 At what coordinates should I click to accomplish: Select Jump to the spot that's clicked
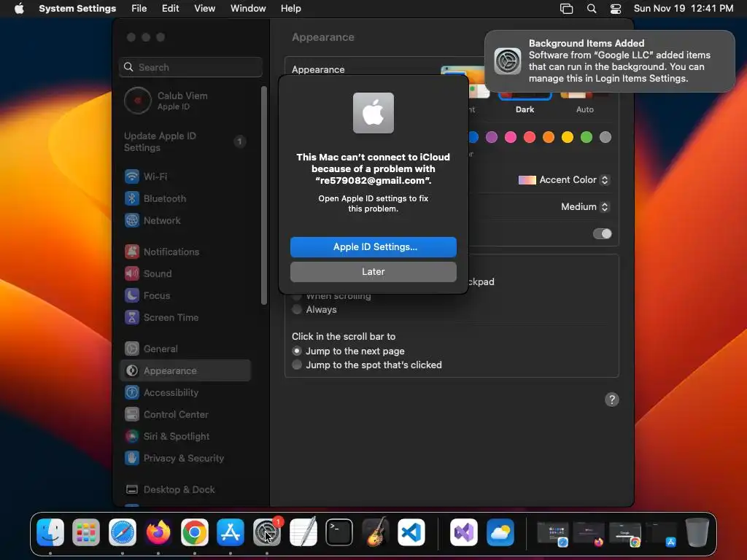coord(367,365)
